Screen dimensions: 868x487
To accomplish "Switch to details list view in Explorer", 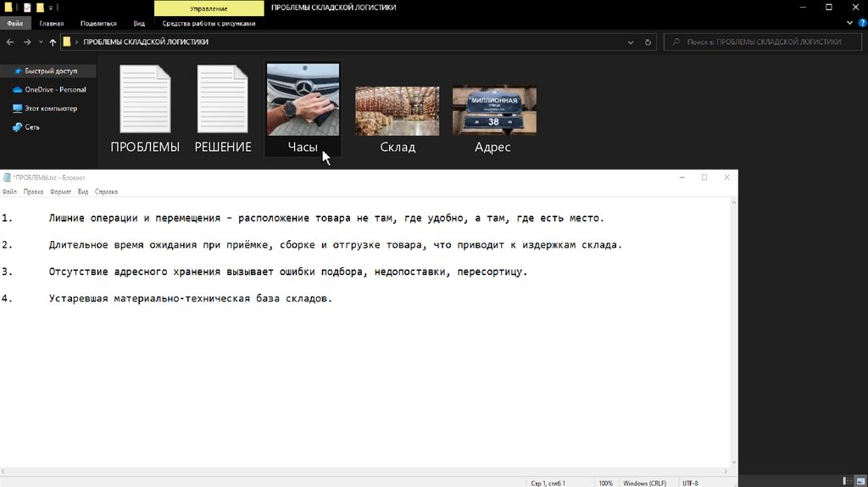I will pos(849,480).
